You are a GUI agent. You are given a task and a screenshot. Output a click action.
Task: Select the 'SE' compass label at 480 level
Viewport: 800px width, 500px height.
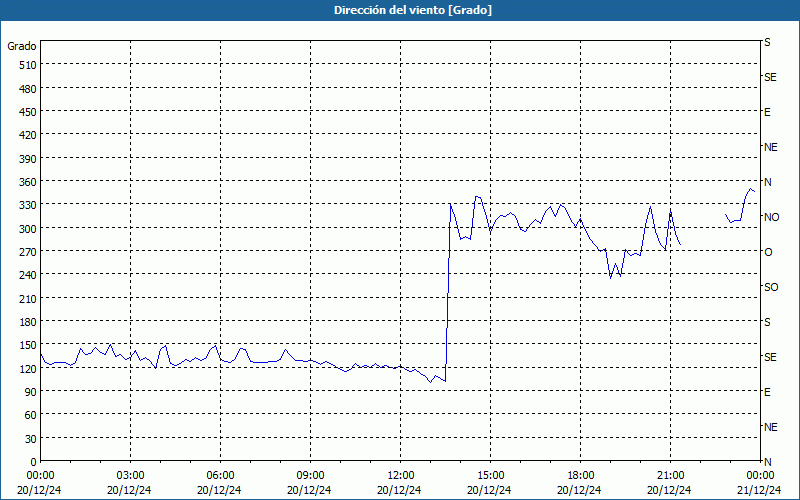(x=770, y=77)
